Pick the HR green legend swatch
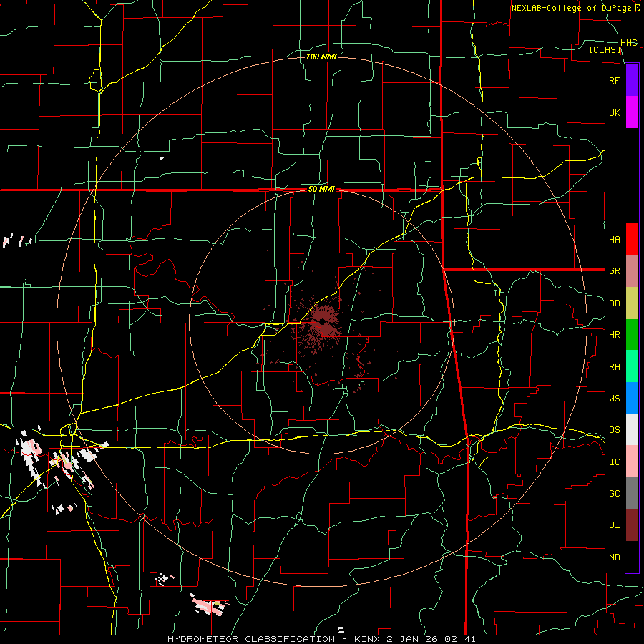This screenshot has height=644, width=644. click(x=632, y=335)
